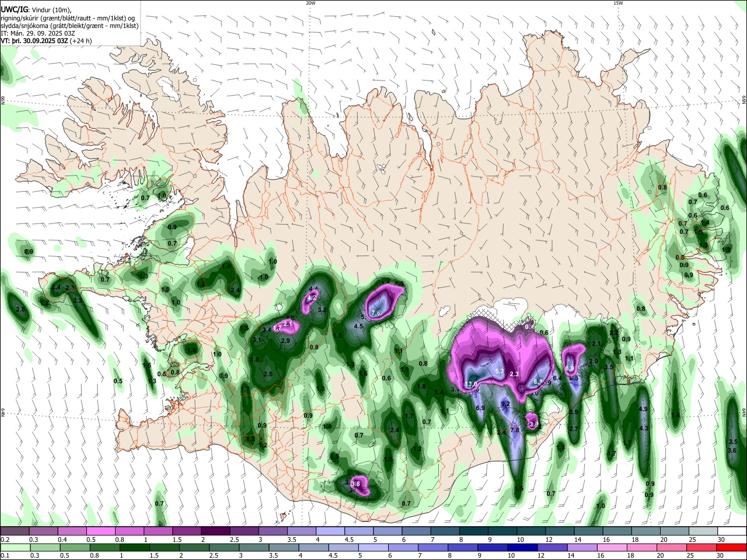Click the UWC/IG title in the header

[x=14, y=10]
